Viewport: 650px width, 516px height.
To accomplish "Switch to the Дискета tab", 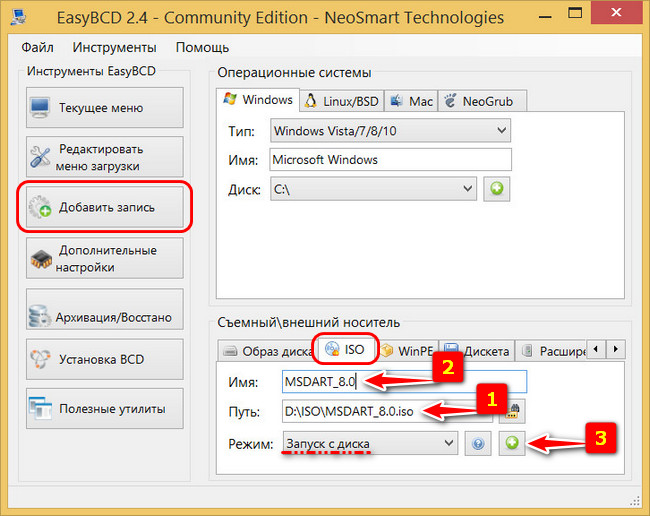I will point(477,351).
